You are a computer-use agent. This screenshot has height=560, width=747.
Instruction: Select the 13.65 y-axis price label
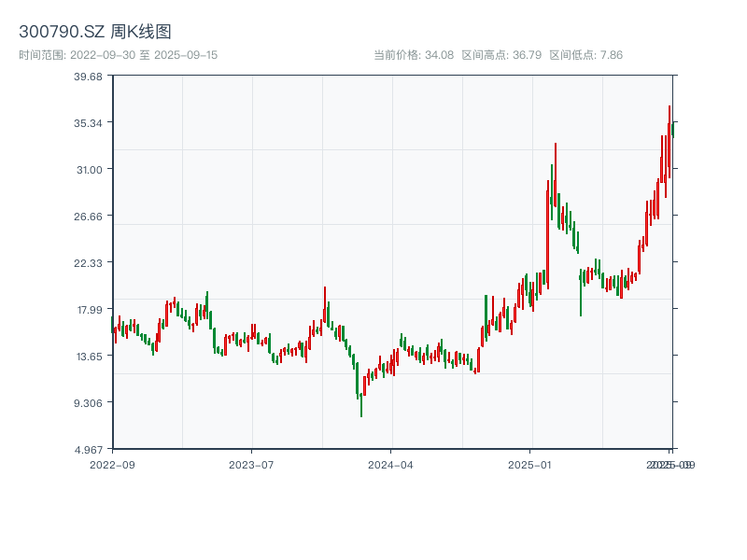tap(90, 357)
